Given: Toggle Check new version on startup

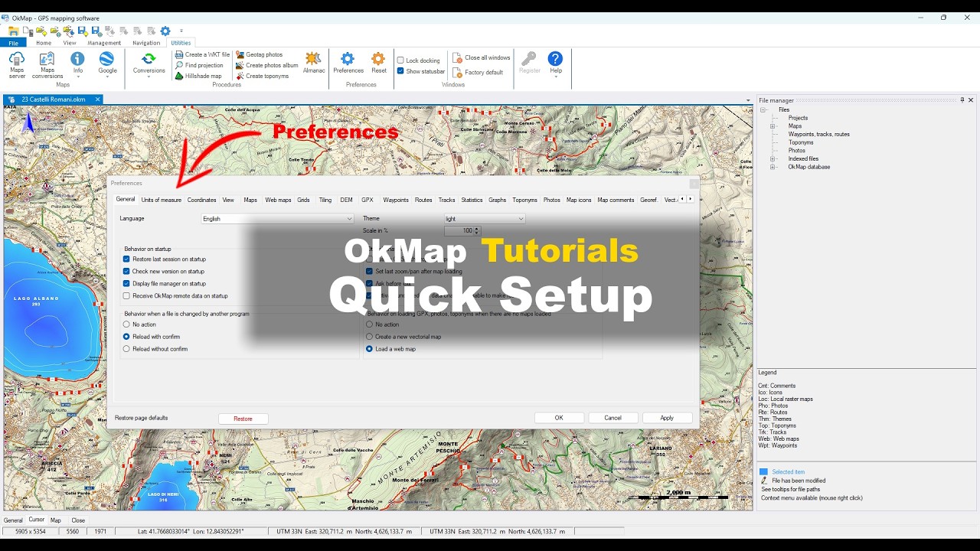Looking at the screenshot, I should pyautogui.click(x=126, y=272).
